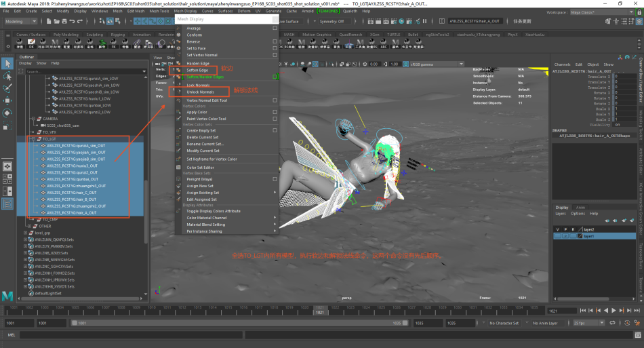Image resolution: width=644 pixels, height=348 pixels.
Task: Open the Modeling menu set dropdown
Action: [21, 21]
